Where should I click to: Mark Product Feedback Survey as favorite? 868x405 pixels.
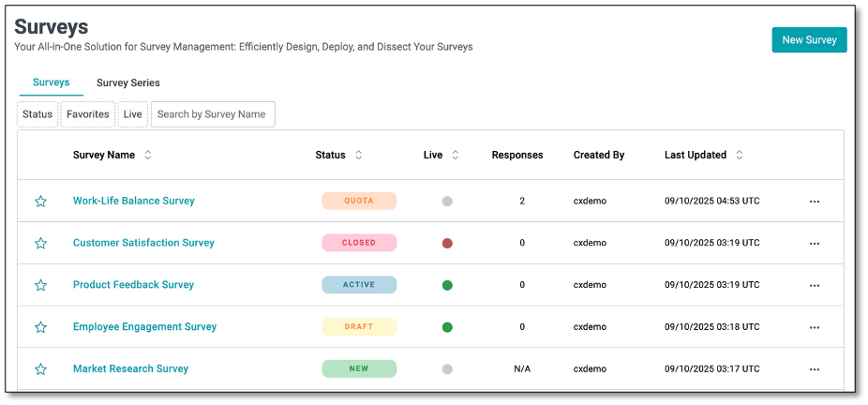(x=40, y=286)
